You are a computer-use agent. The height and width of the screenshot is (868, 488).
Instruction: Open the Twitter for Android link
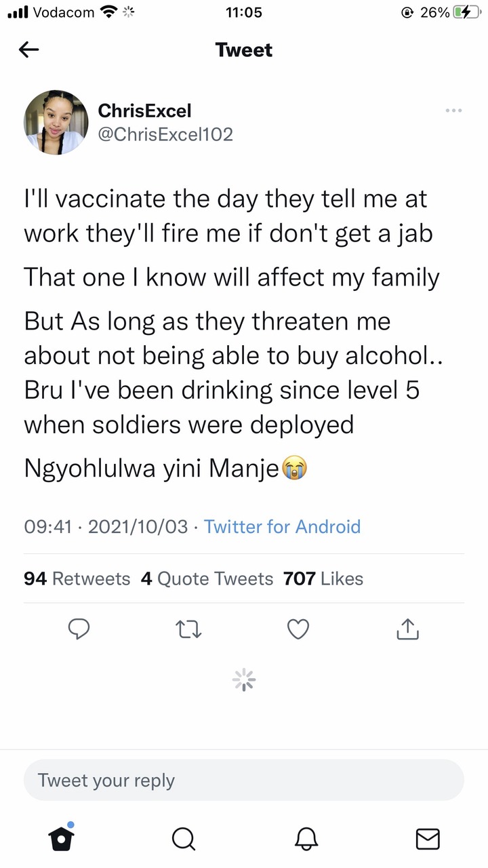283,526
